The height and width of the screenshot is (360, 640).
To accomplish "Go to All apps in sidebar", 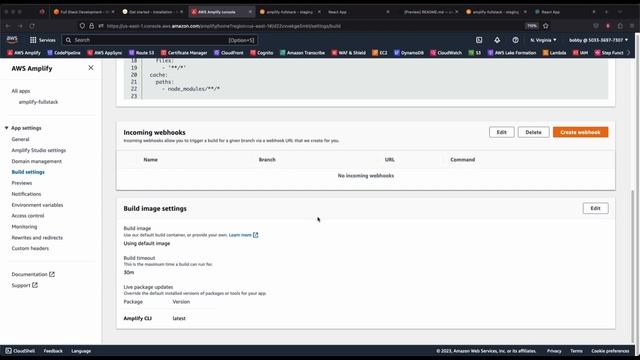I will point(21,91).
